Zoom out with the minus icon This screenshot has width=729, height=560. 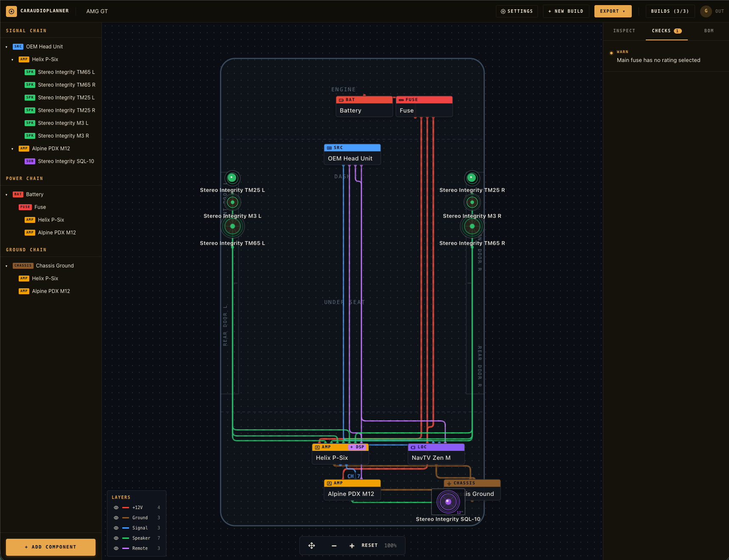pos(334,546)
